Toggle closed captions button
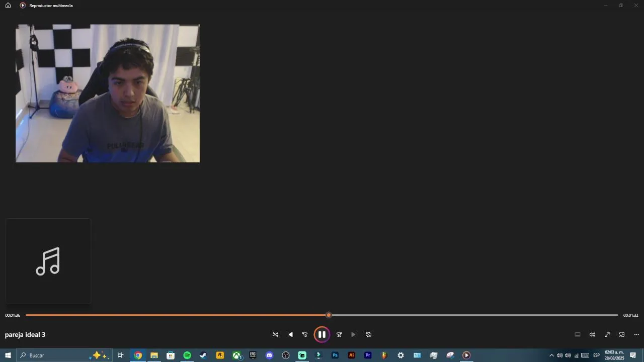The width and height of the screenshot is (644, 362). tap(578, 334)
